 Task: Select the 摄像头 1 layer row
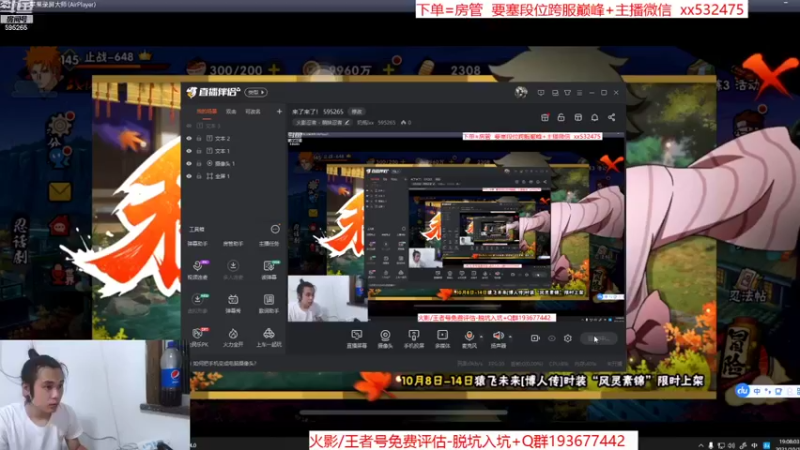click(234, 163)
